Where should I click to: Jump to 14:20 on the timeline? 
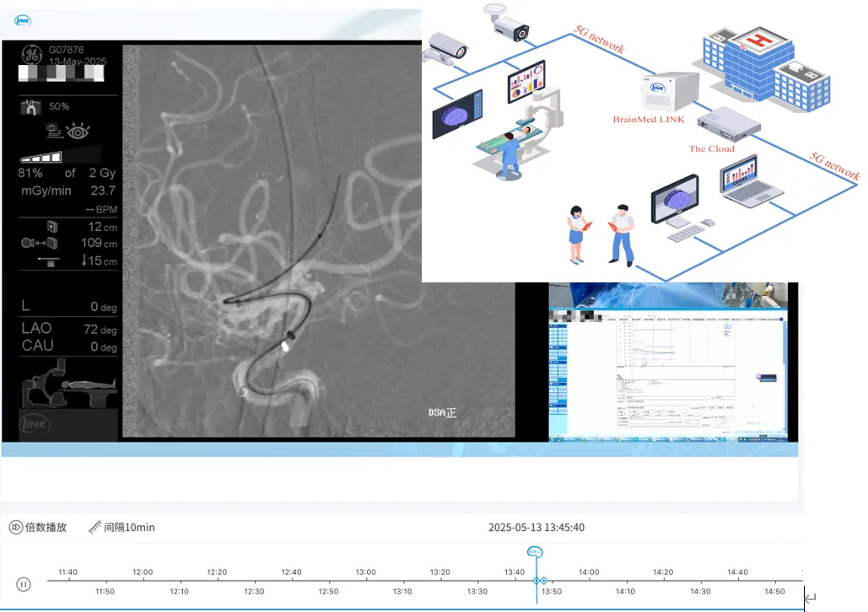tap(663, 573)
